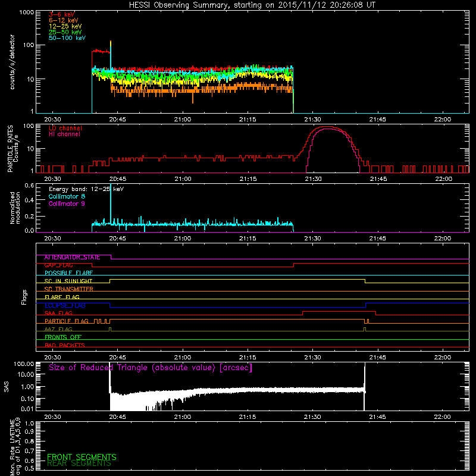
Task: Click the ATTENUATOR_STATE flag label
Action: point(72,258)
